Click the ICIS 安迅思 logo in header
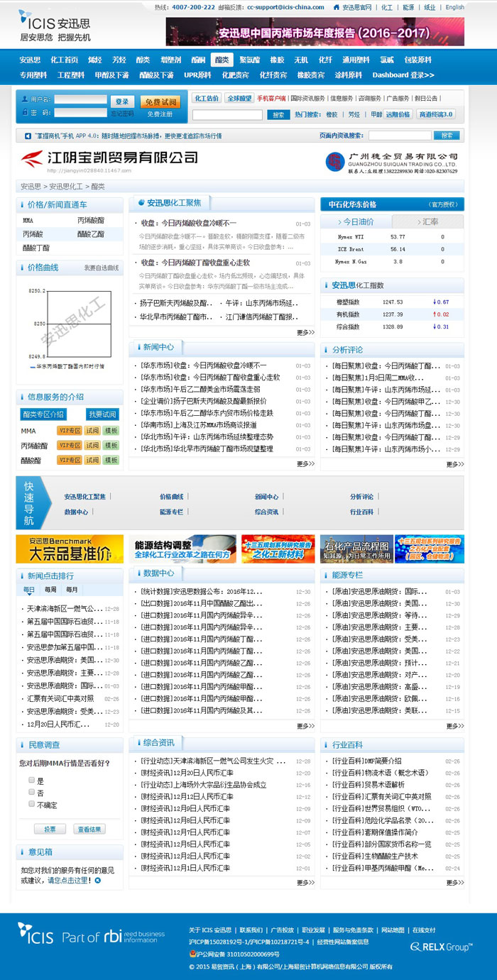 click(55, 25)
